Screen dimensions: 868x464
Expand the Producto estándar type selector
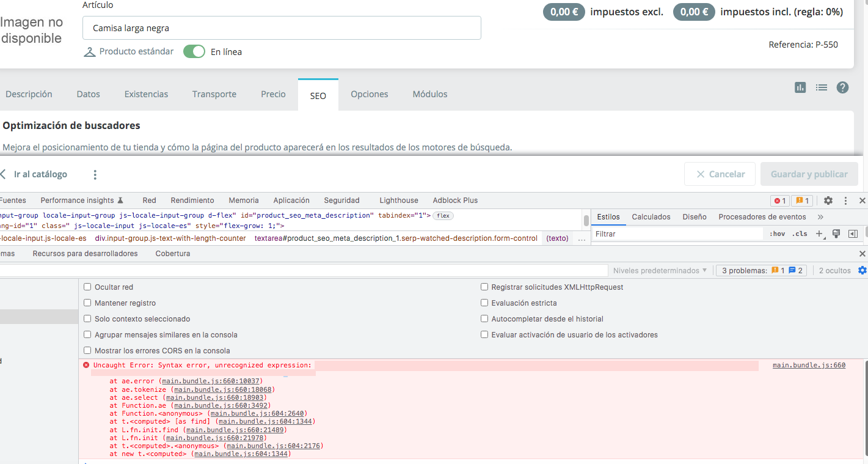coord(129,52)
